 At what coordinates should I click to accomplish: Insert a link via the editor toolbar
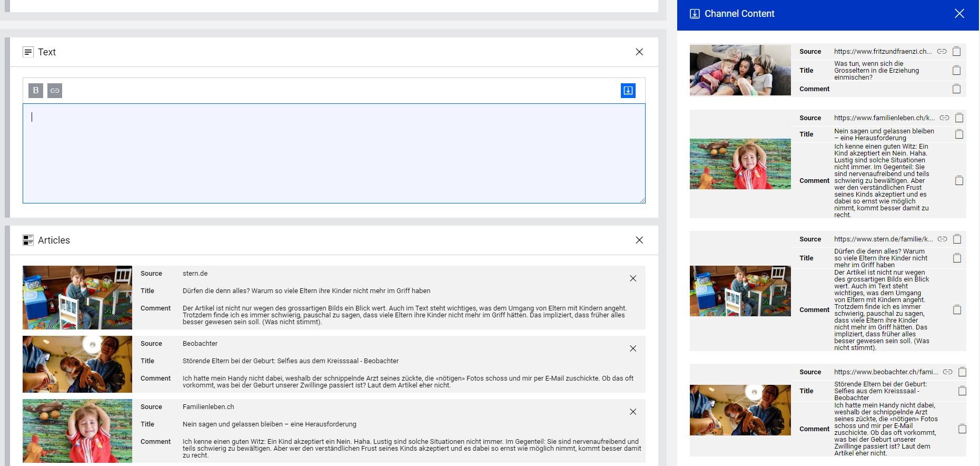(x=55, y=91)
